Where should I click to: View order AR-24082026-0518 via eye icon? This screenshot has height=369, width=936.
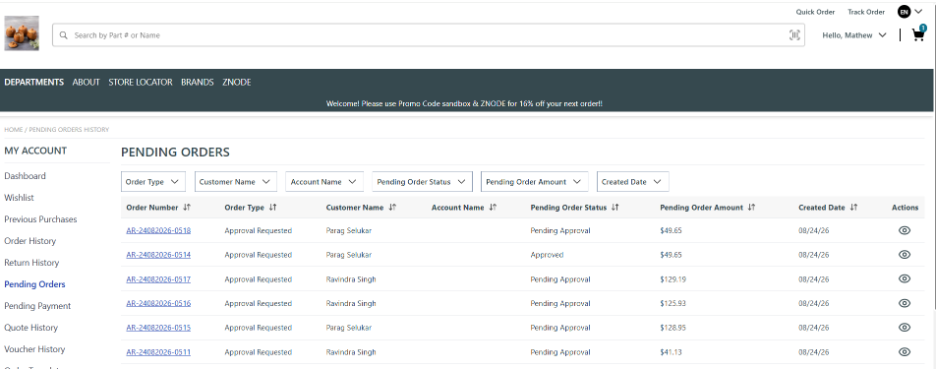tap(904, 230)
